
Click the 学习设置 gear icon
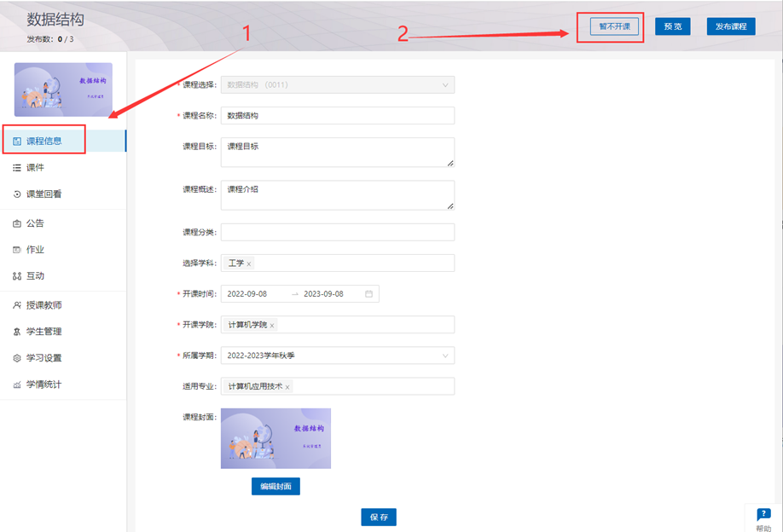pos(17,358)
